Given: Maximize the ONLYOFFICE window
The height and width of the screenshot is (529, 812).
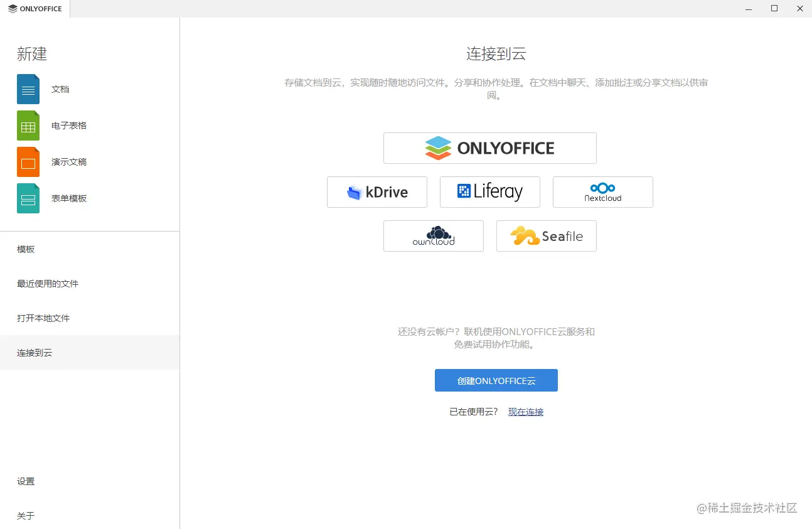Looking at the screenshot, I should coord(774,9).
